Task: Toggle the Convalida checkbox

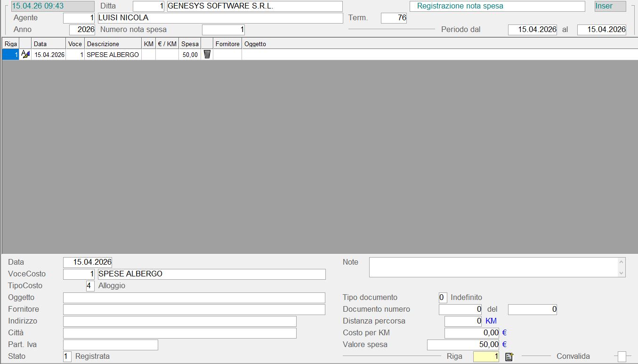Action: [622, 356]
